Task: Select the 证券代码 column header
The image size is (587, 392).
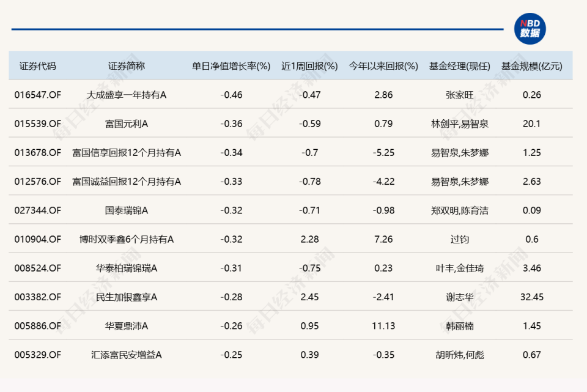Action: click(x=38, y=66)
